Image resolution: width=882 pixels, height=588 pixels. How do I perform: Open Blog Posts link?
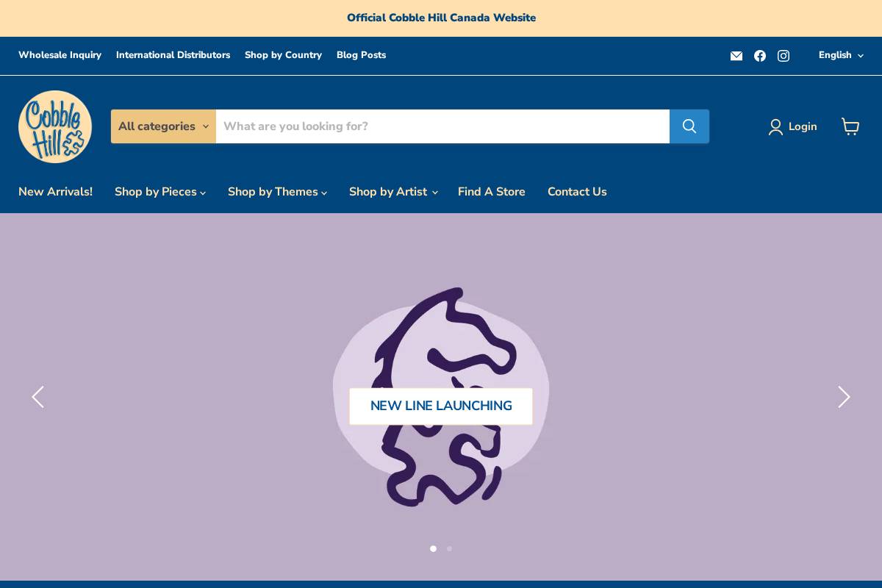[x=361, y=55]
